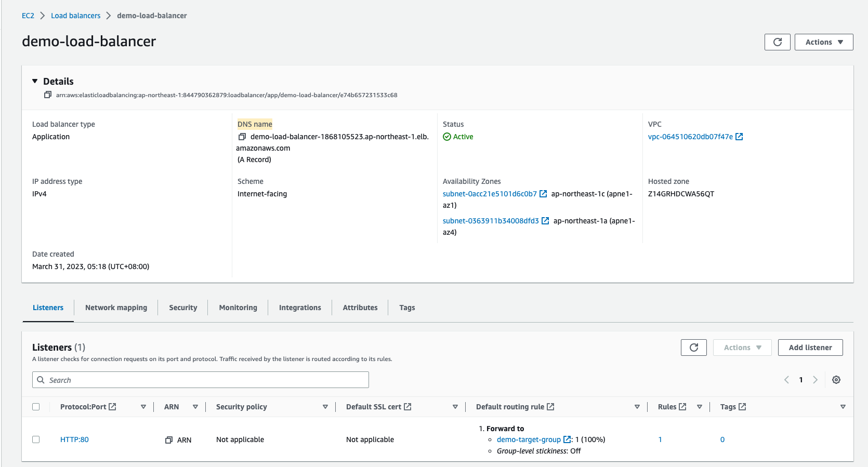
Task: Select all listeners with header checkbox
Action: (36, 407)
